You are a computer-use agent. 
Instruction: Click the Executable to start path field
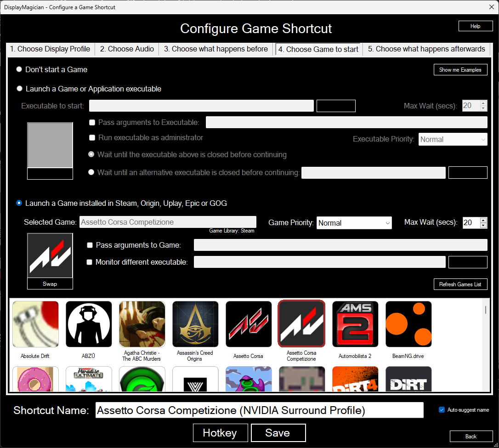click(x=201, y=106)
